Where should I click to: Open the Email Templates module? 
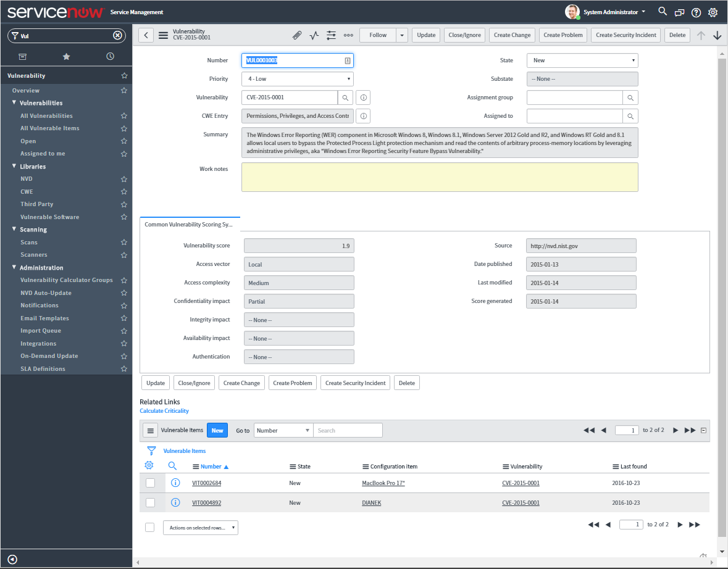pos(44,318)
